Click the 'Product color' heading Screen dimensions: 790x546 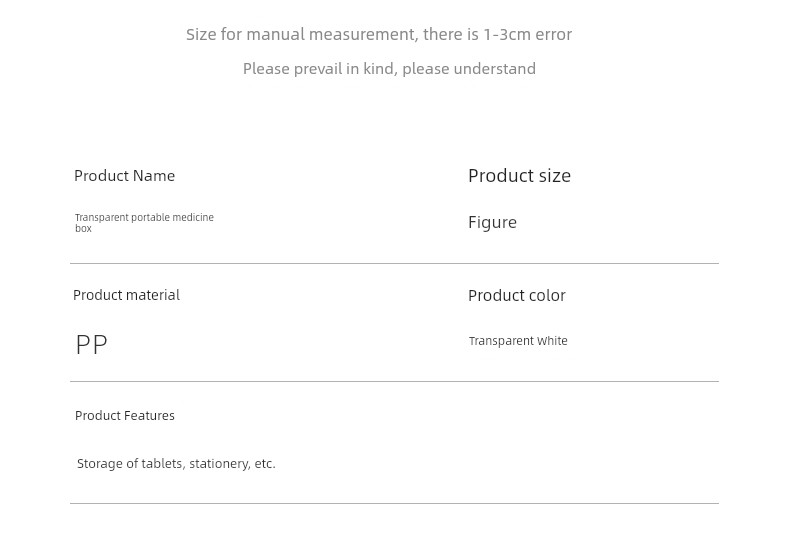(517, 296)
